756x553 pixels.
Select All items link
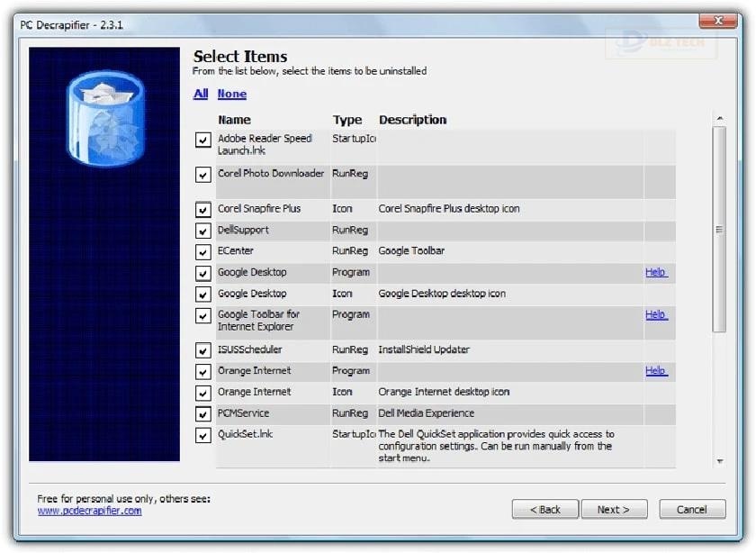(x=201, y=94)
